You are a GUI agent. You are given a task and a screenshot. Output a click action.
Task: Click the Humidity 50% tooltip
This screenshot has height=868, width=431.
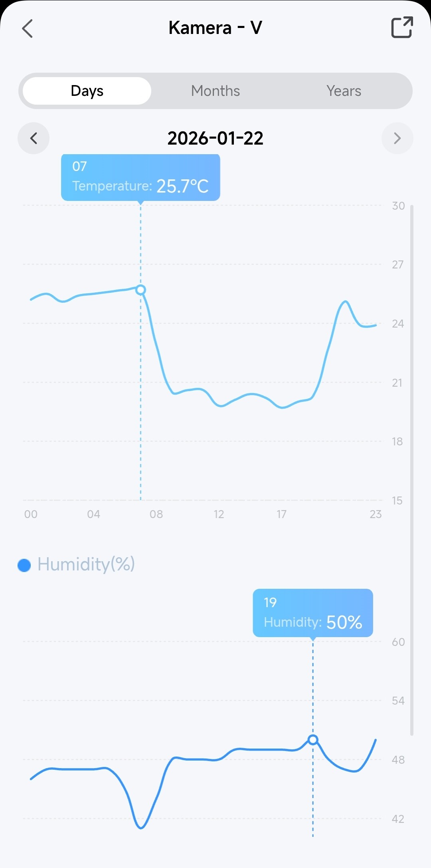point(313,613)
